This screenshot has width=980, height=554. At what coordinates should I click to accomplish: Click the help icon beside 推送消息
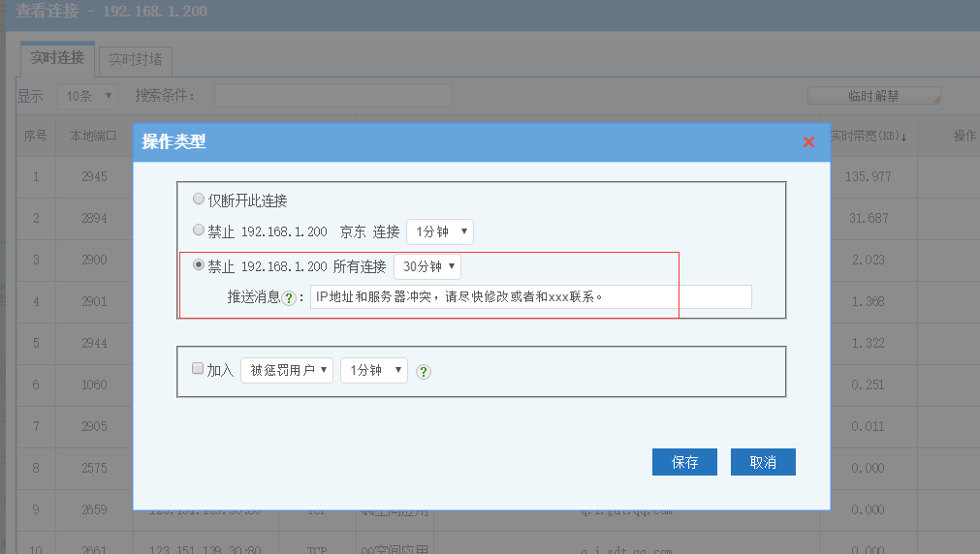click(289, 298)
